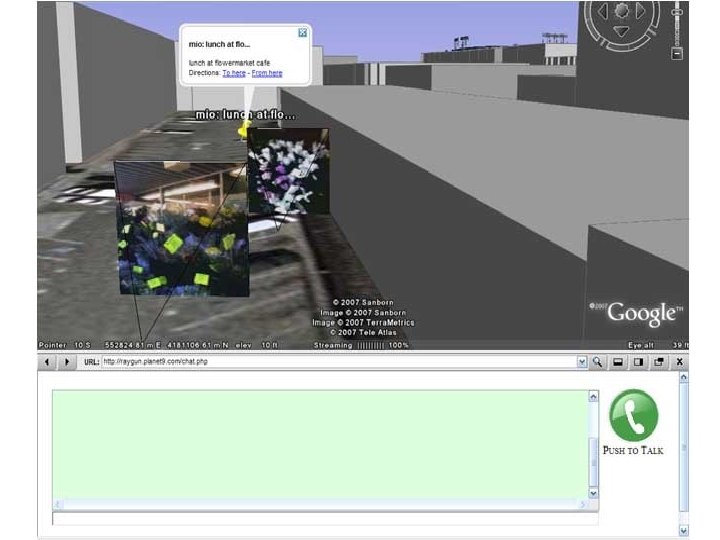Open the white and purple flowers photo
The height and width of the screenshot is (540, 720).
pyautogui.click(x=289, y=172)
